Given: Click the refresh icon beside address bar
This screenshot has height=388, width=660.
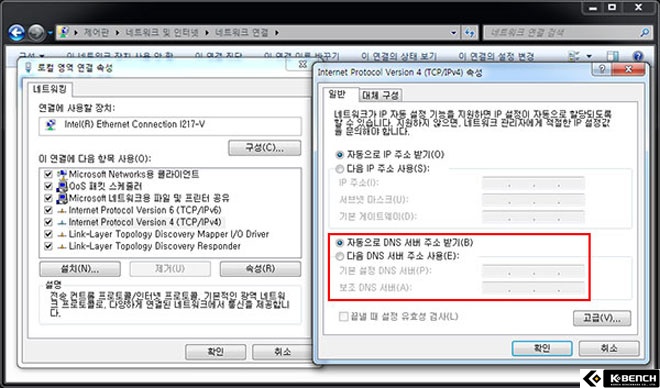Looking at the screenshot, I should (469, 33).
